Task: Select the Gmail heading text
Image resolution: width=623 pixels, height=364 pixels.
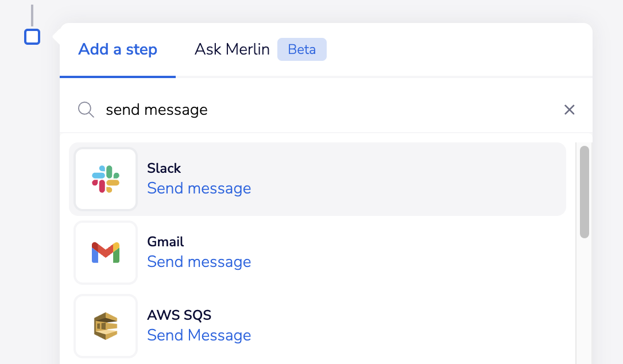Action: pyautogui.click(x=165, y=242)
